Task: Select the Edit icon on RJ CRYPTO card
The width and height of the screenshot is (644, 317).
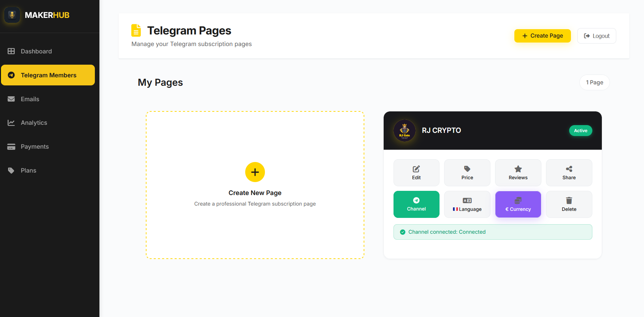Action: (416, 168)
